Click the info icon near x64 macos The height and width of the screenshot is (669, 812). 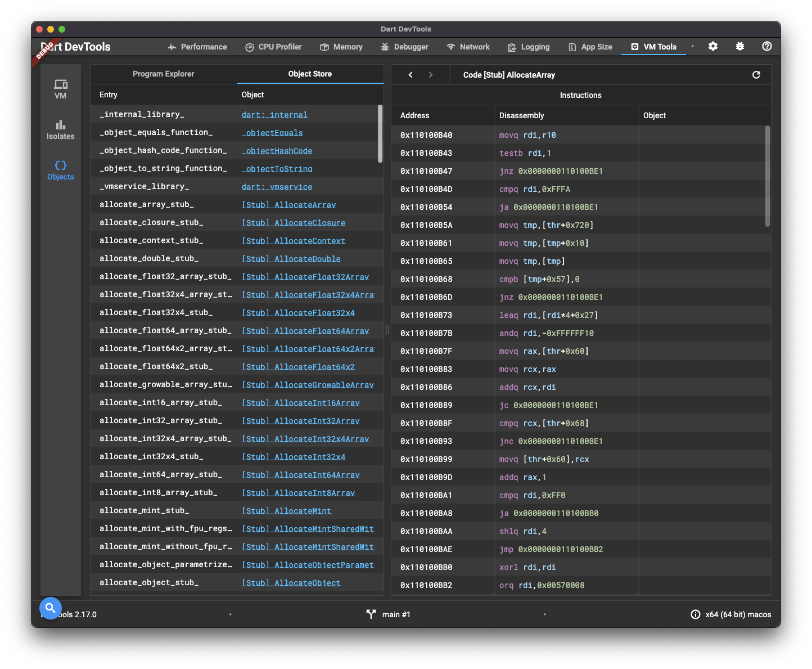[x=695, y=614]
